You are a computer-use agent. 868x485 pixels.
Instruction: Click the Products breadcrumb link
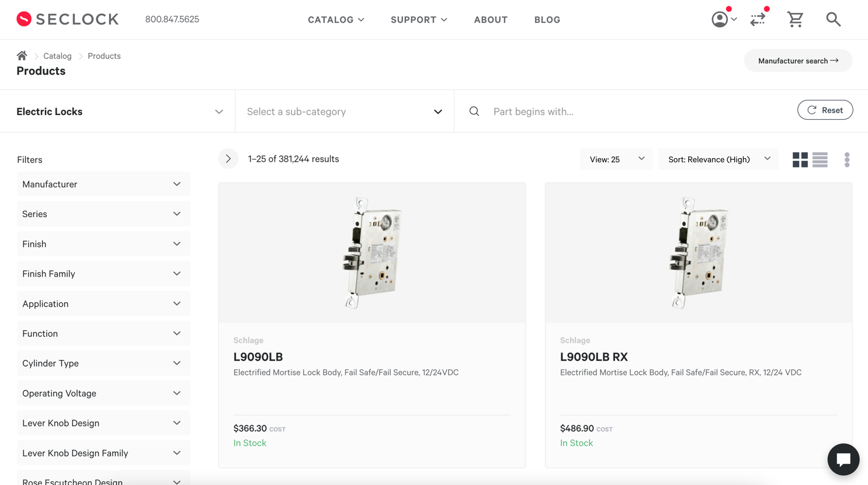tap(104, 56)
